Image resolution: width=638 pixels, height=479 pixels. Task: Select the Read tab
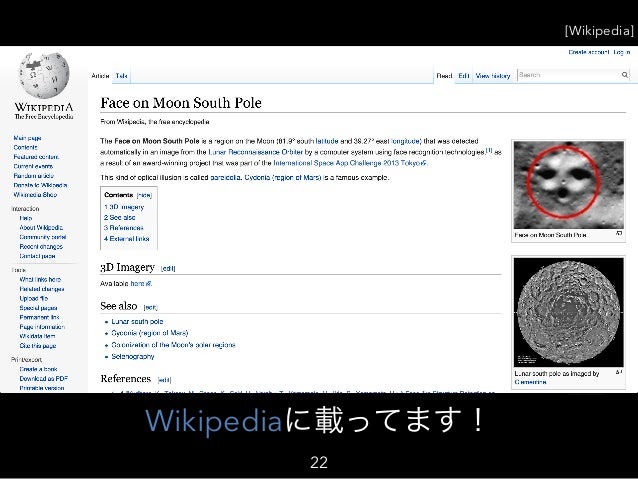444,76
